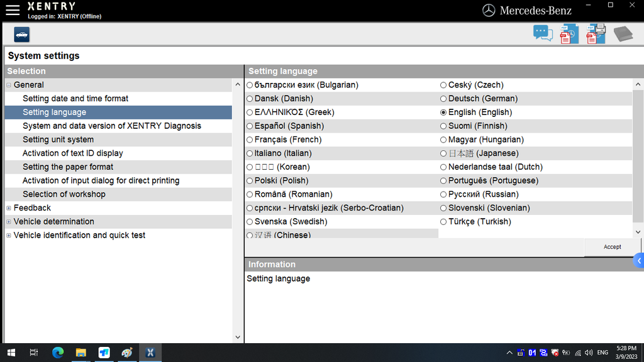Click the blue side panel arrow tab
This screenshot has width=644, height=362.
pyautogui.click(x=639, y=260)
